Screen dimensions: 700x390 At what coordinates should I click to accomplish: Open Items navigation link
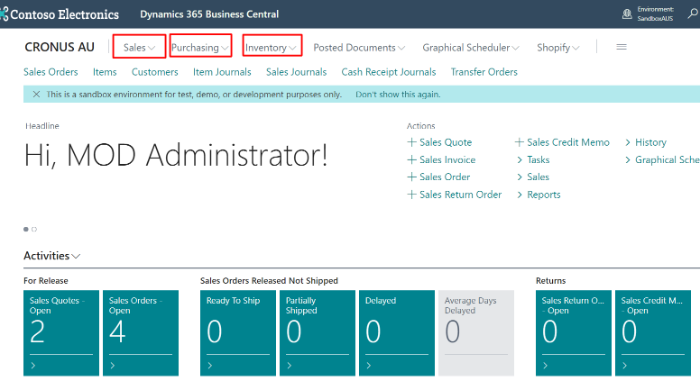104,72
